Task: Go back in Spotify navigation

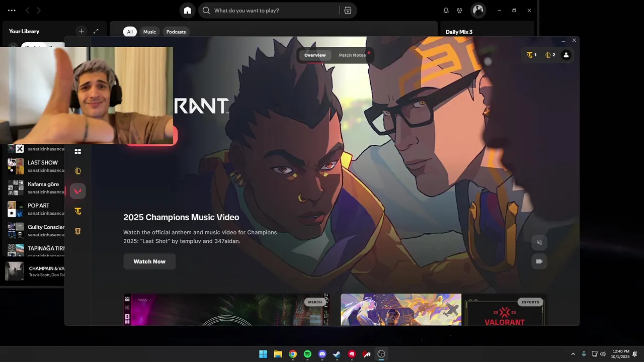Action: point(27,10)
